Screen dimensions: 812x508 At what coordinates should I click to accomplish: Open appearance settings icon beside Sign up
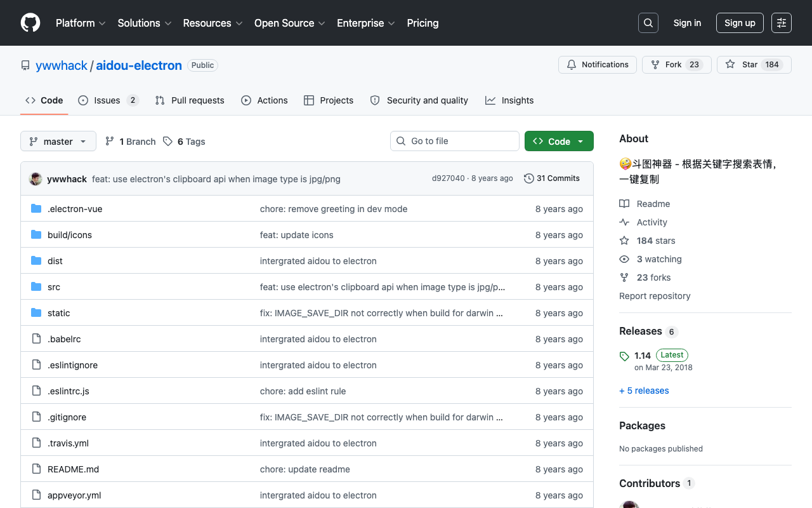click(x=782, y=23)
